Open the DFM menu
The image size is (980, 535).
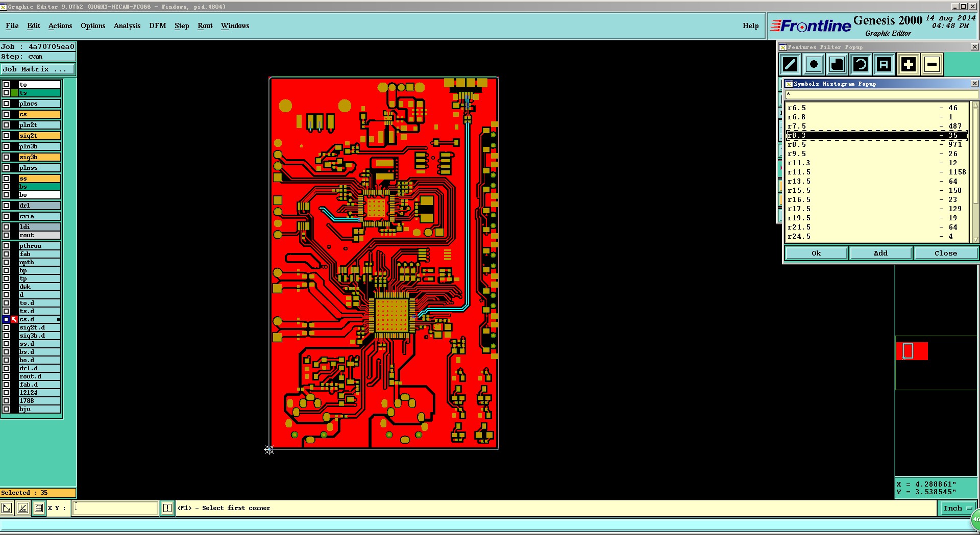click(158, 26)
